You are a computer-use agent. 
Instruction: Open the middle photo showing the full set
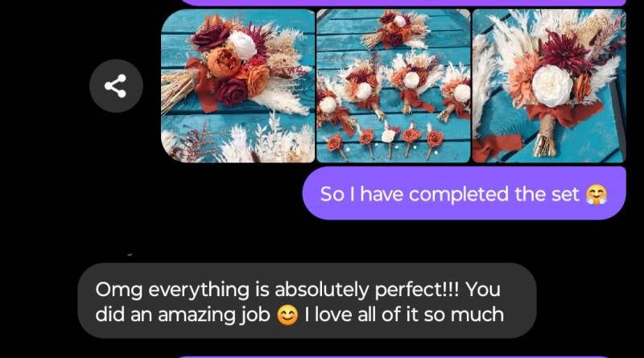point(394,86)
